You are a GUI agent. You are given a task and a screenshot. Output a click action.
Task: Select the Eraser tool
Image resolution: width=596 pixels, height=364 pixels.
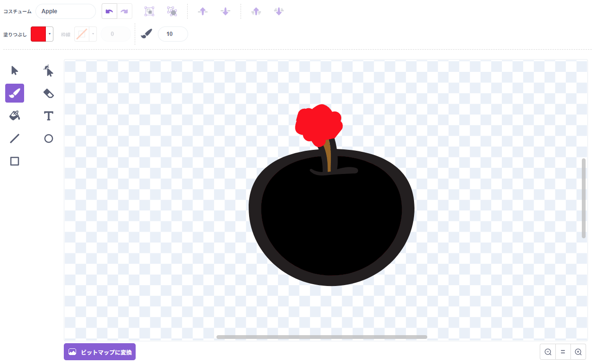[48, 93]
